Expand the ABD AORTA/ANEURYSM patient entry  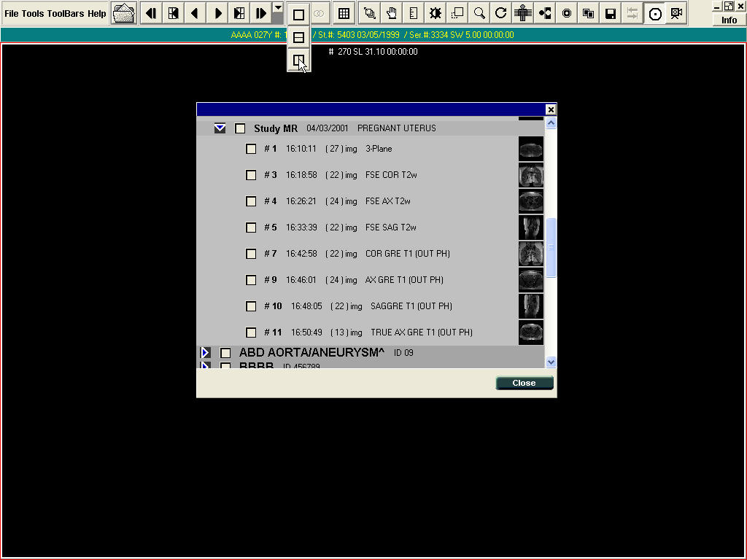[205, 353]
